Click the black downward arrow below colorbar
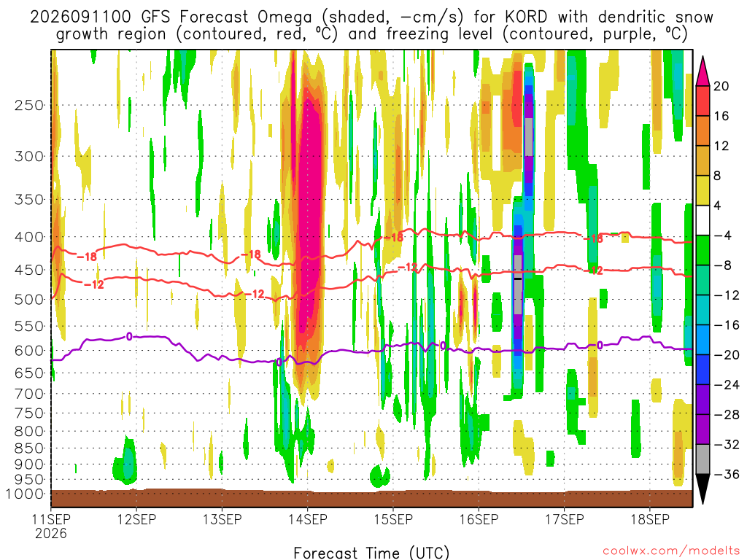 (x=703, y=489)
